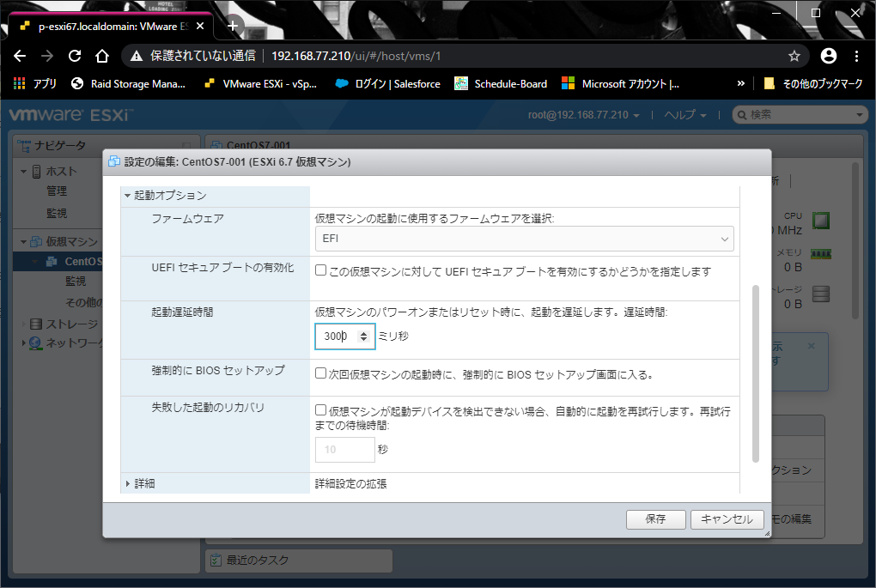Click the settings dialog vertical scrollbar
876x588 pixels.
point(756,374)
